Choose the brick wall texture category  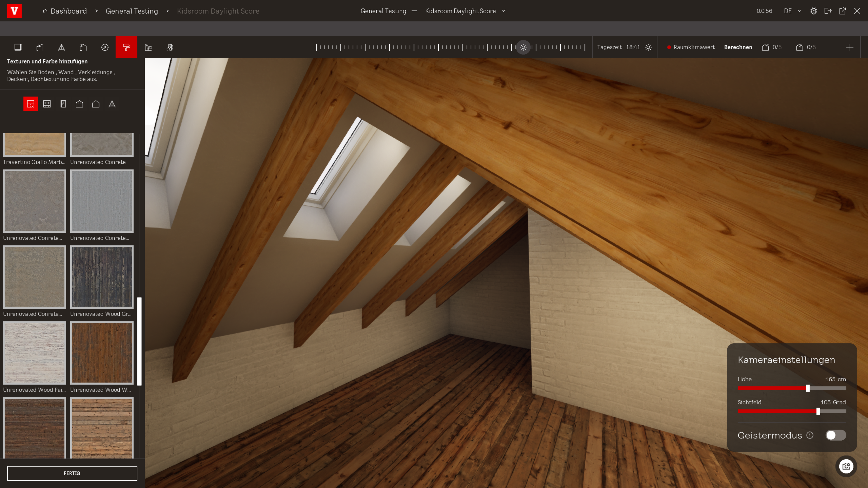[x=47, y=104]
